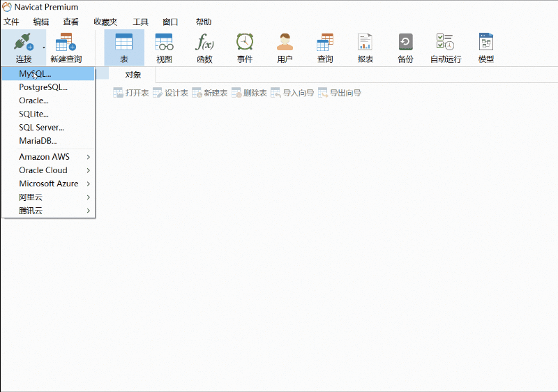Viewport: 558px width, 392px height.
Task: Open the 工具 menu
Action: pyautogui.click(x=140, y=22)
